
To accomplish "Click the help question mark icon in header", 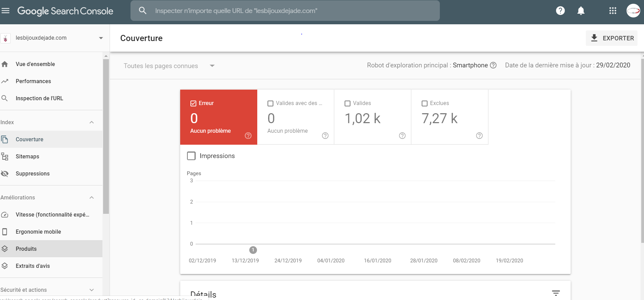I will (560, 11).
